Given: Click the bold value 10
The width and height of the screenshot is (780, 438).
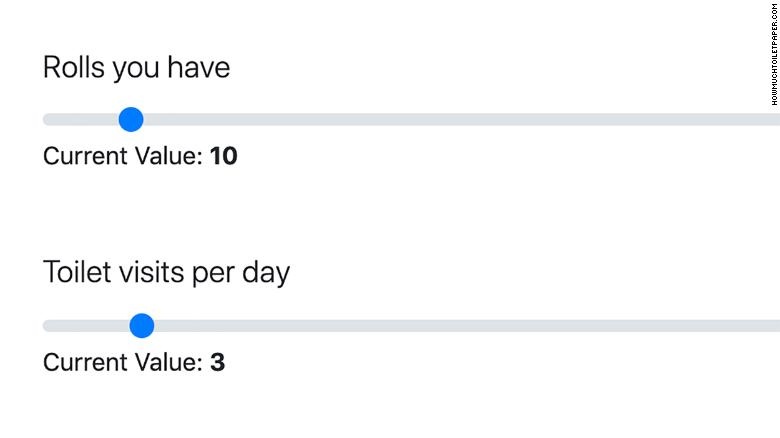Looking at the screenshot, I should (223, 156).
